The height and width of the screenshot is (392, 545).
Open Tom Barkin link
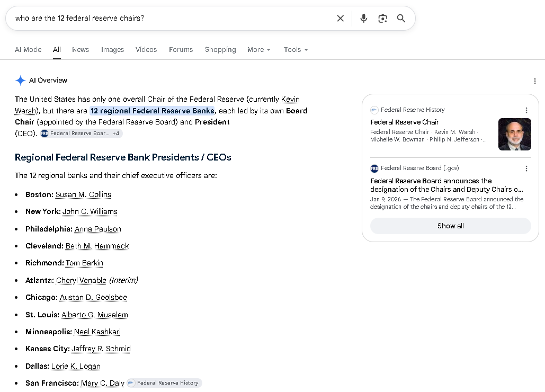coord(84,263)
